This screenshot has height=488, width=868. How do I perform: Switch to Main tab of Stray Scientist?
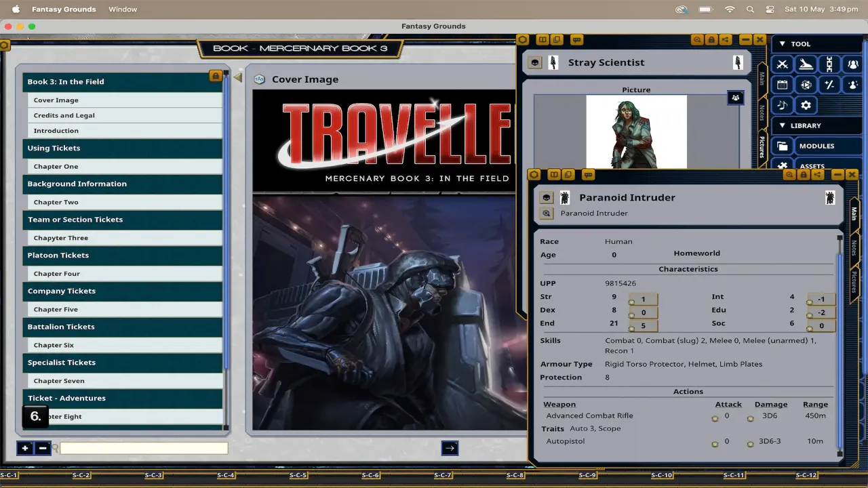[x=762, y=79]
